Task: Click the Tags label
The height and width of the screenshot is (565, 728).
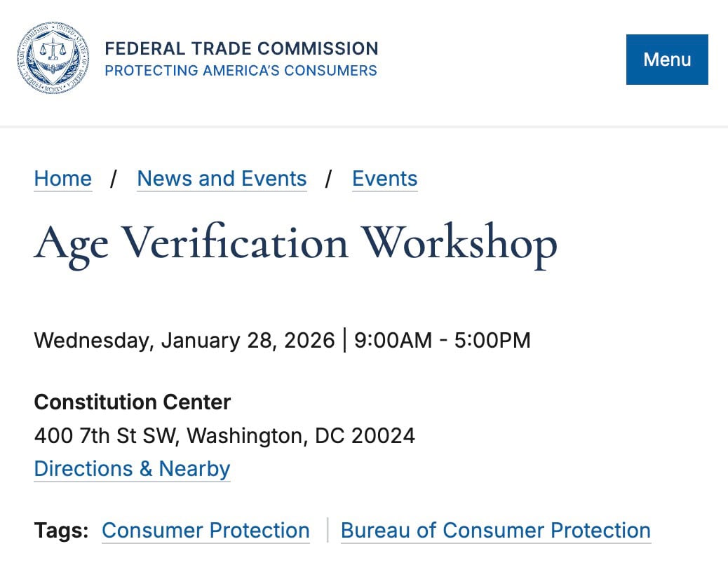Action: pyautogui.click(x=60, y=531)
